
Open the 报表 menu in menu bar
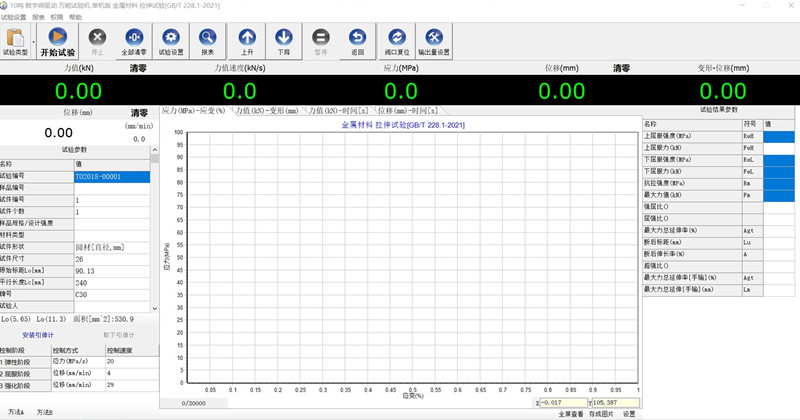[38, 17]
